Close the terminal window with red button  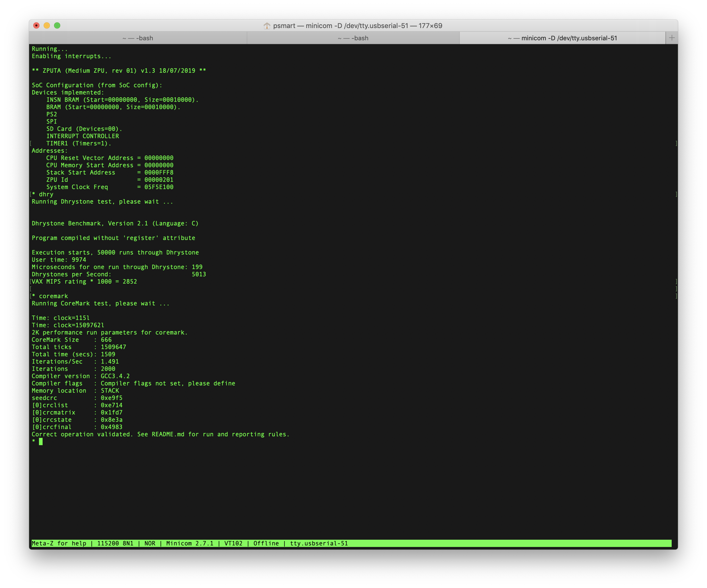(x=36, y=25)
